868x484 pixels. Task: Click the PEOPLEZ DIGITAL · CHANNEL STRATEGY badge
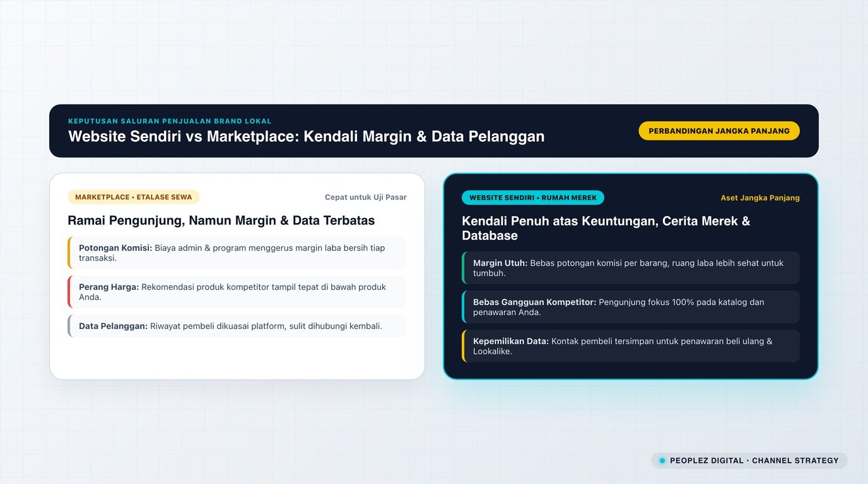click(x=749, y=461)
